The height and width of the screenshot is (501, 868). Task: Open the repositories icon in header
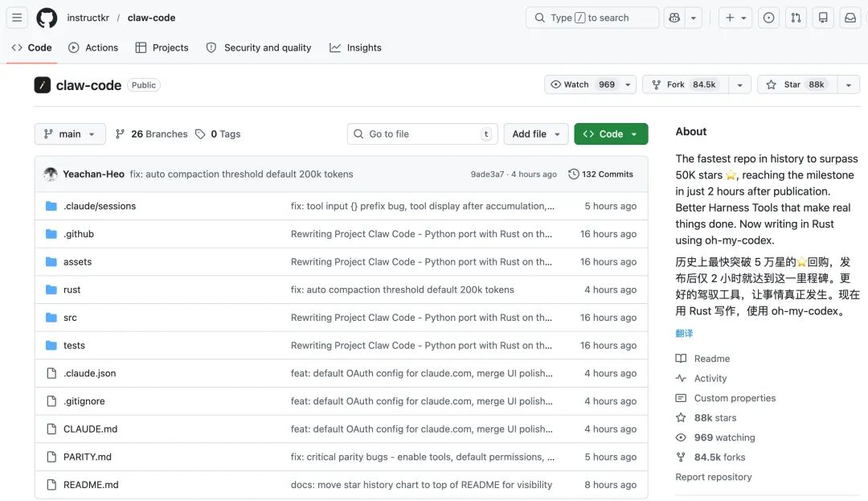click(823, 18)
